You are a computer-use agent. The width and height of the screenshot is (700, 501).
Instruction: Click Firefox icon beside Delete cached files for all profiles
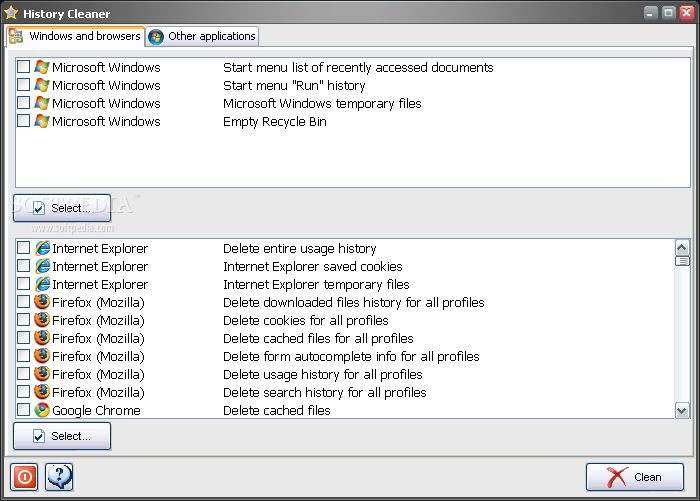point(42,338)
